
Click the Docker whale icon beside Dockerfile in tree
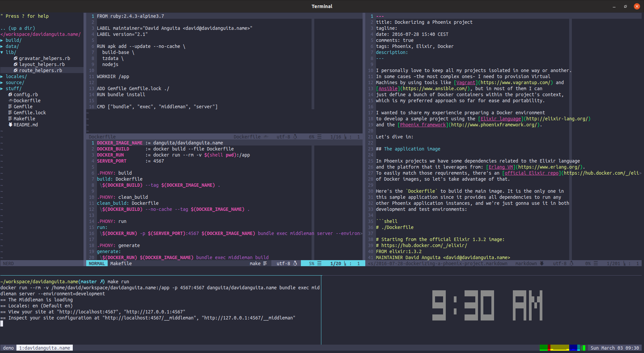pyautogui.click(x=10, y=101)
